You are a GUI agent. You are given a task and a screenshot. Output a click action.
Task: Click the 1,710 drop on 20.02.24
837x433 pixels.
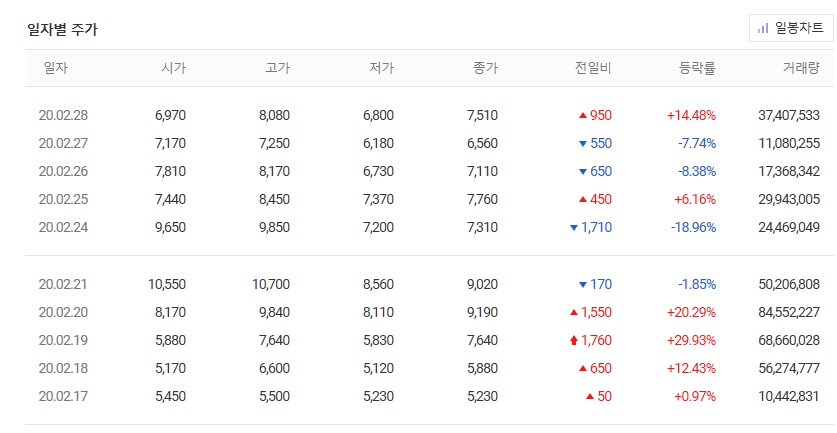[591, 227]
